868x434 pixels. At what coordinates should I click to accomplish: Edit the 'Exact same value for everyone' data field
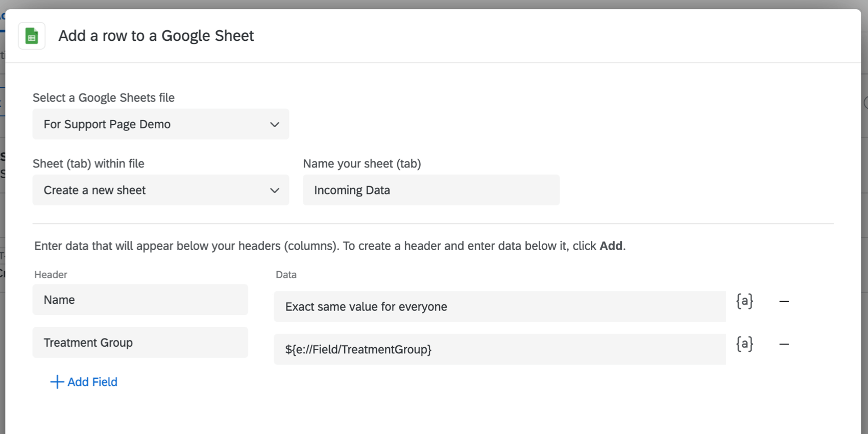click(499, 306)
